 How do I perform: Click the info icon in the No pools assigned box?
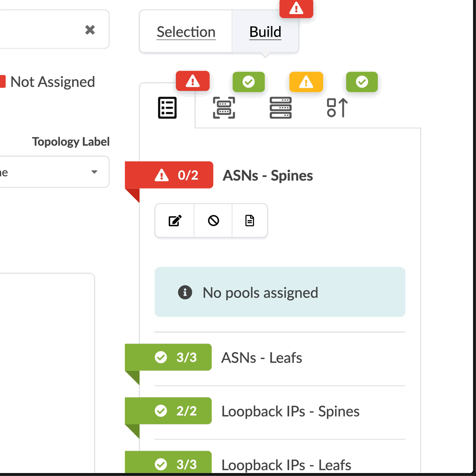(185, 292)
